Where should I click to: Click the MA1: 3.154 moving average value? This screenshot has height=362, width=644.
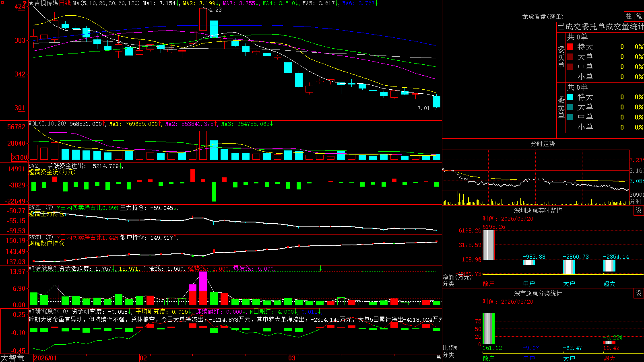(161, 3)
